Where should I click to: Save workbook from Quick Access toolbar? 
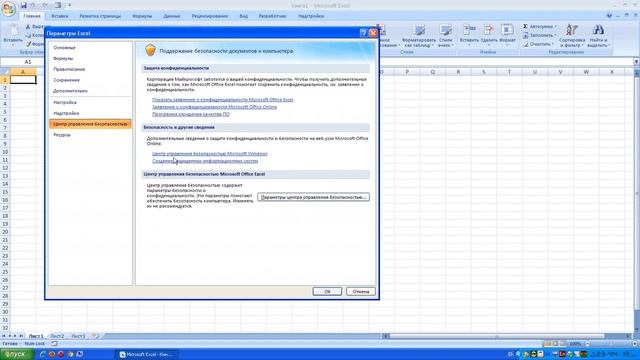coord(24,5)
